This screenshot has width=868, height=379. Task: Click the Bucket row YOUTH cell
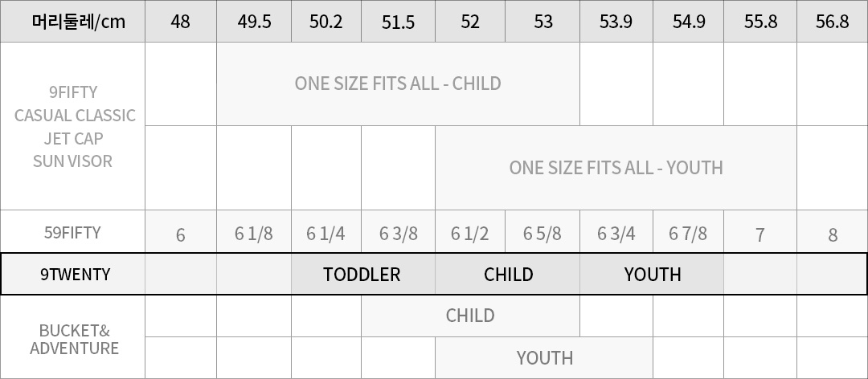click(544, 358)
